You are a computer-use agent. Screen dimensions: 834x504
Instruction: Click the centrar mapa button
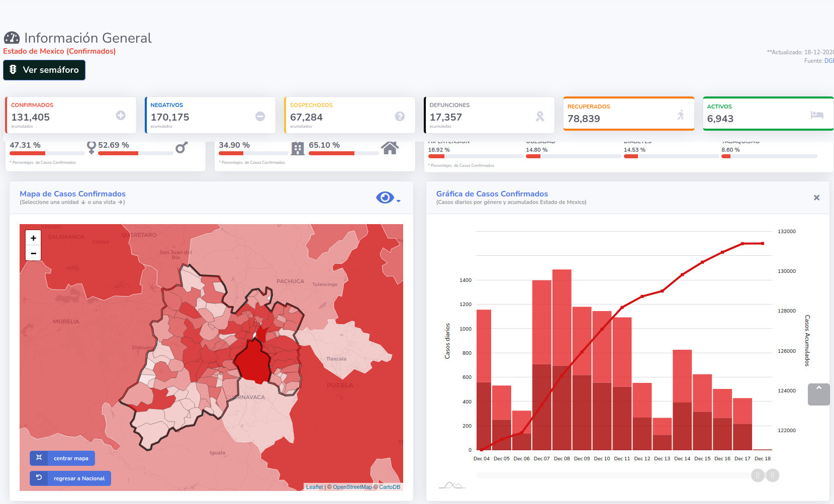tap(62, 458)
